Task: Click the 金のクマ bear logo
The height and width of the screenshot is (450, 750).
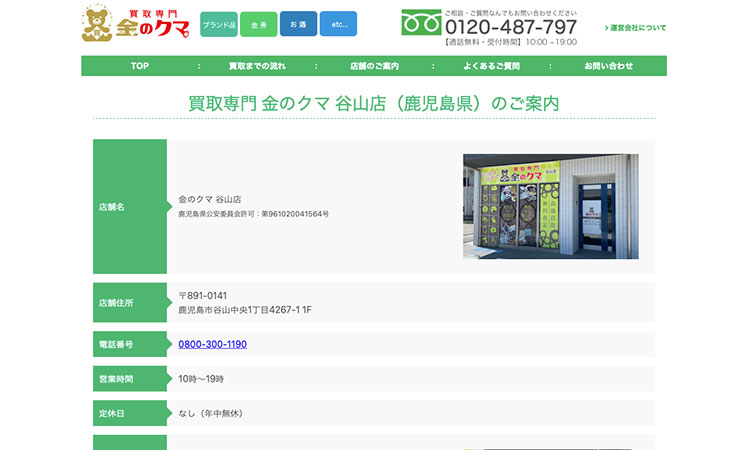Action: pyautogui.click(x=136, y=24)
